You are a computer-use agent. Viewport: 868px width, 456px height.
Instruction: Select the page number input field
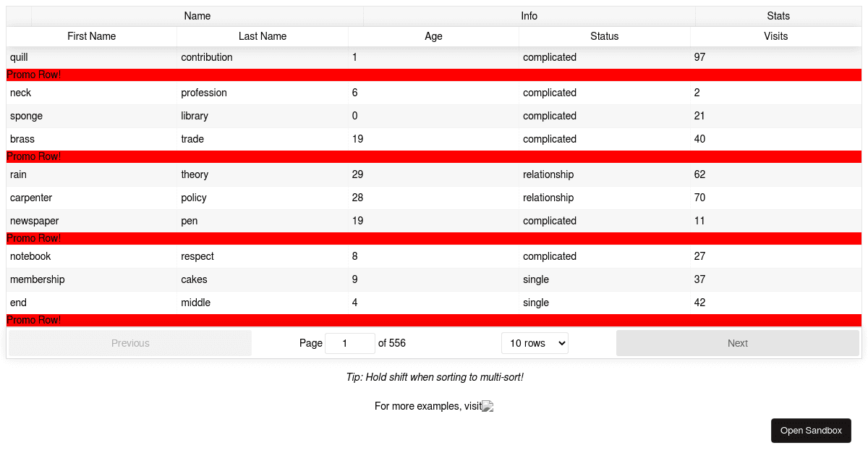[x=350, y=343]
